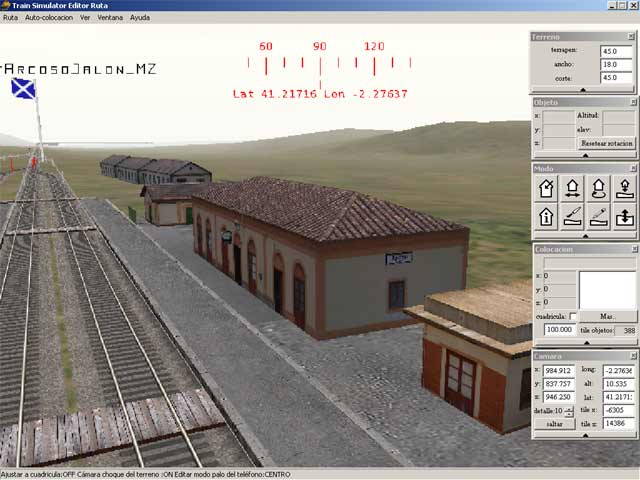Select the terrain pencil tool icon
This screenshot has height=480, width=640.
(x=598, y=215)
